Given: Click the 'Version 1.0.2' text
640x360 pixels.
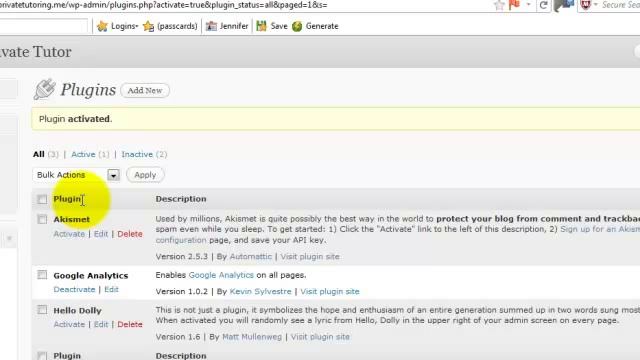Looking at the screenshot, I should click(x=182, y=291).
